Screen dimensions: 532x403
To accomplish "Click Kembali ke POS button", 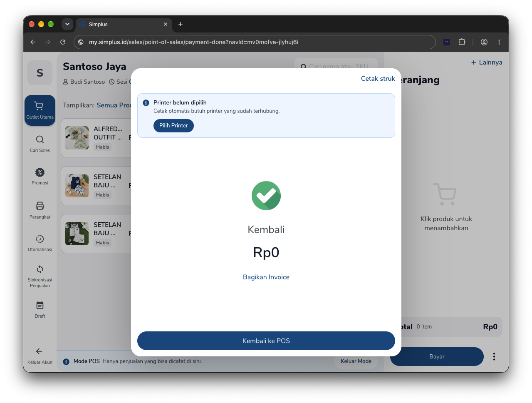I will [266, 341].
